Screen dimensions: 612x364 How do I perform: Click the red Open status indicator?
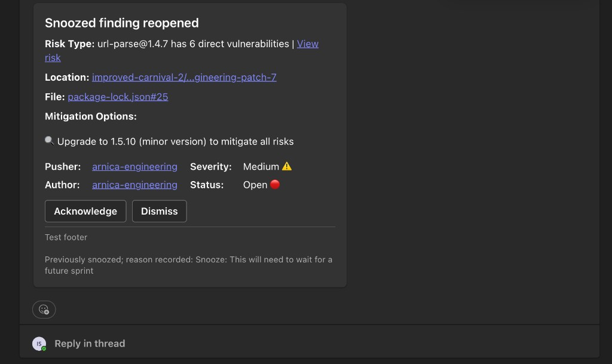(275, 184)
